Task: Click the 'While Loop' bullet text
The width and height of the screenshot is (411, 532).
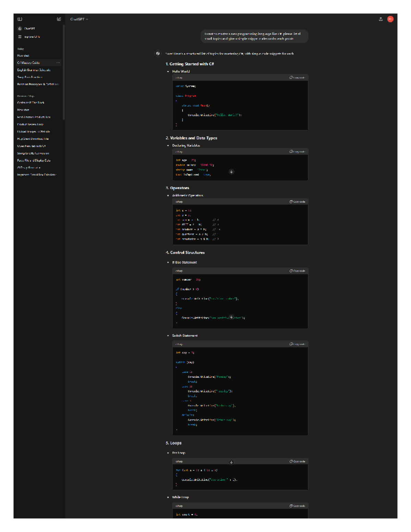Action: (180, 497)
